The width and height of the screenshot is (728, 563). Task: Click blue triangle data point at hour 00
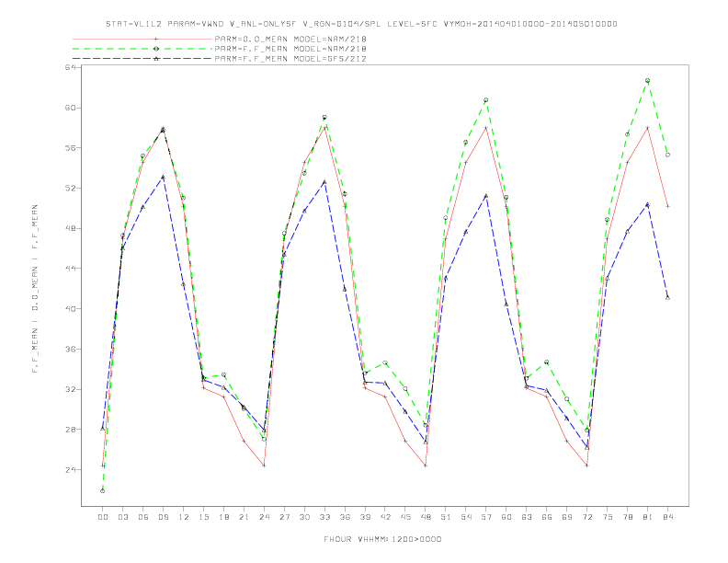(x=103, y=429)
